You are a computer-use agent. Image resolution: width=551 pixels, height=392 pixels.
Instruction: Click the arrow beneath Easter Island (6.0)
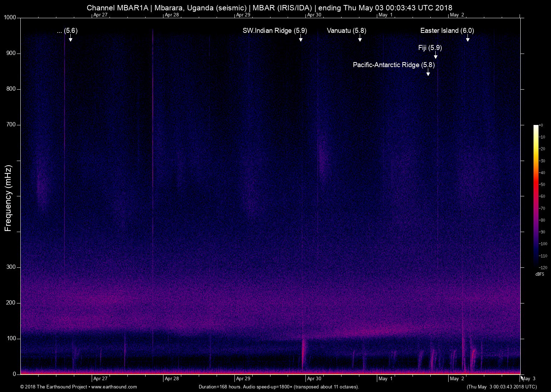tap(467, 39)
